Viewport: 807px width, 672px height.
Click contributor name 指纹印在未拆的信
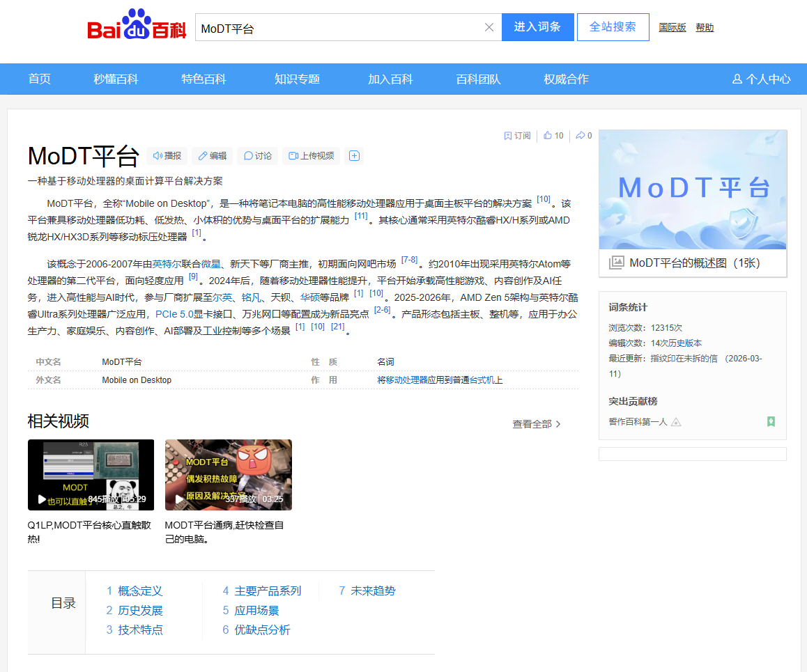point(684,359)
